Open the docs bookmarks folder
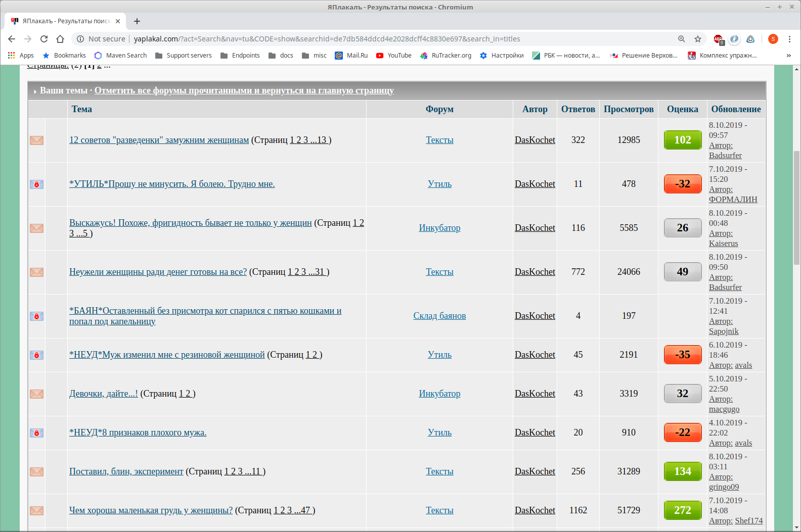 pos(281,56)
